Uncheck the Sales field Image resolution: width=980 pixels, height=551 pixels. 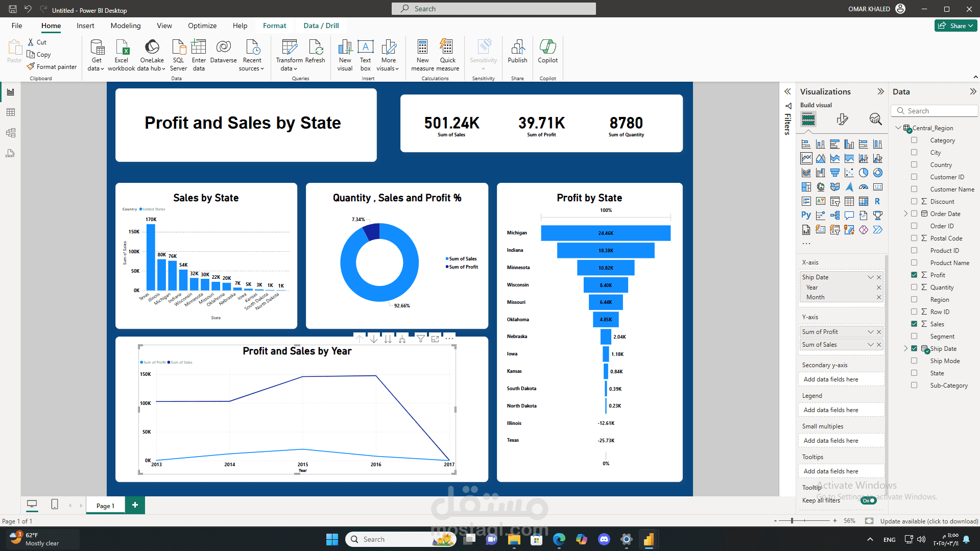[914, 324]
